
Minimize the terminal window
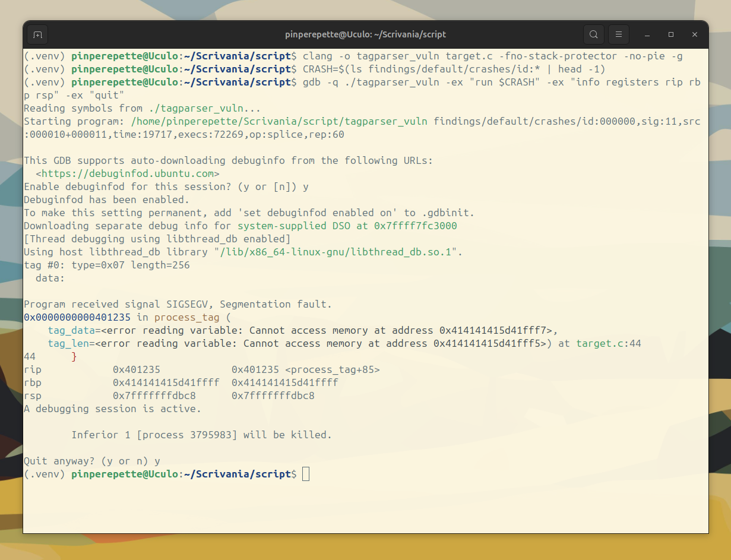(x=647, y=34)
